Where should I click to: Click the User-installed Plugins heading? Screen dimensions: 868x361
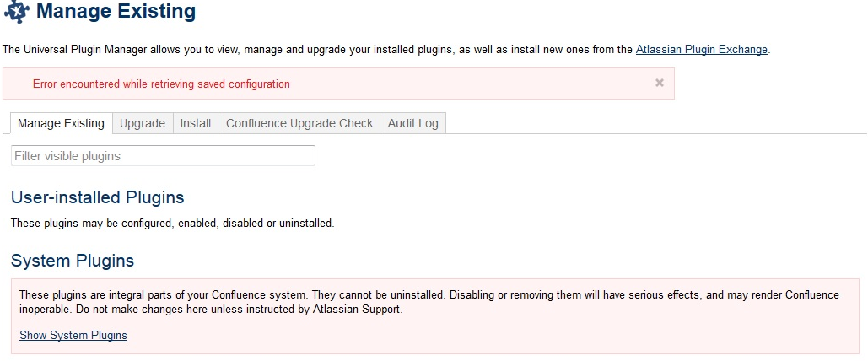98,197
